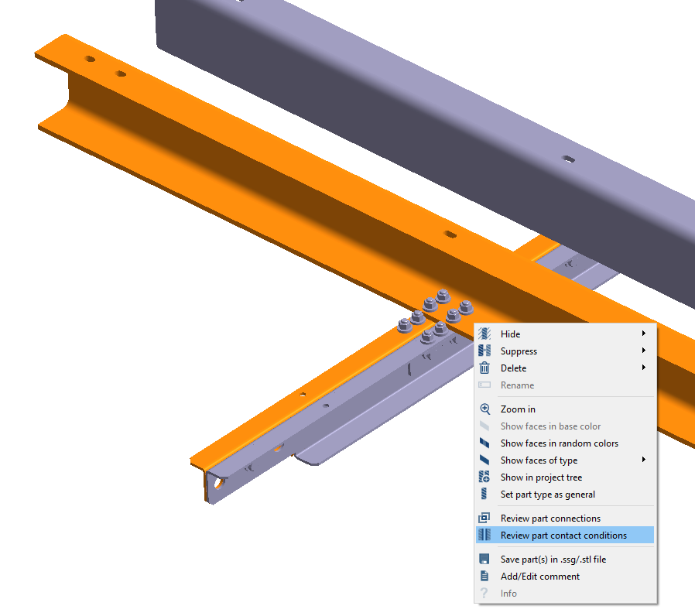The image size is (695, 616).
Task: Click the Delete trash can icon
Action: point(484,368)
